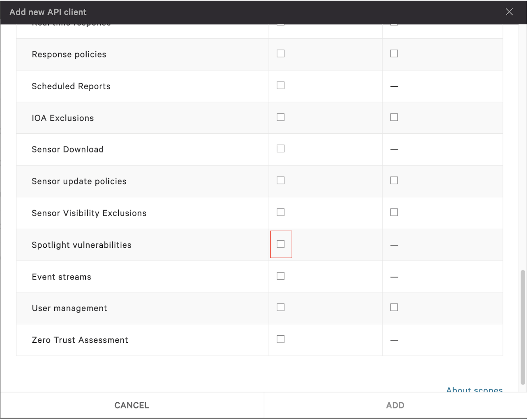The width and height of the screenshot is (529, 420).
Task: Enable read access for Spotlight vulnerabilities
Action: pyautogui.click(x=281, y=244)
